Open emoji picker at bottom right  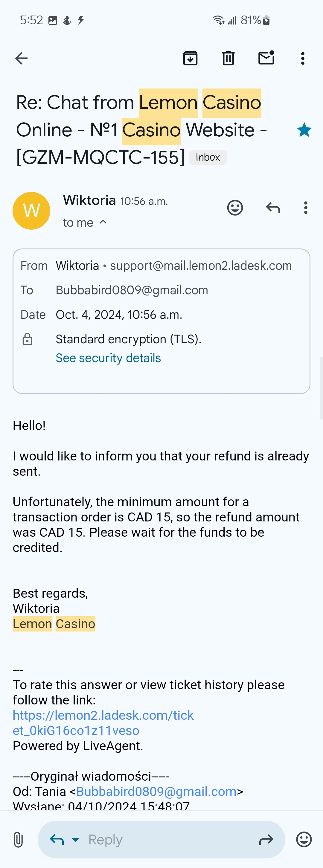(304, 839)
